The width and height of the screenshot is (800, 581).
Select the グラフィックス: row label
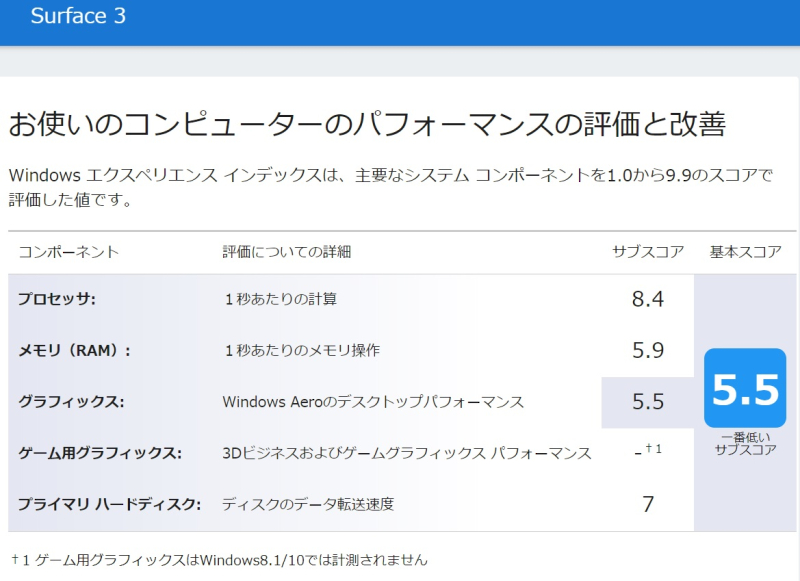(x=71, y=402)
